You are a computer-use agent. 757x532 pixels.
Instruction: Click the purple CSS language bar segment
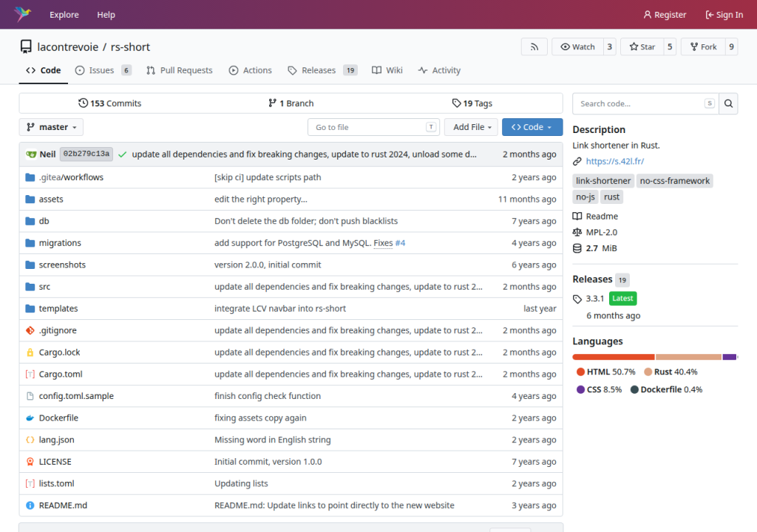729,357
